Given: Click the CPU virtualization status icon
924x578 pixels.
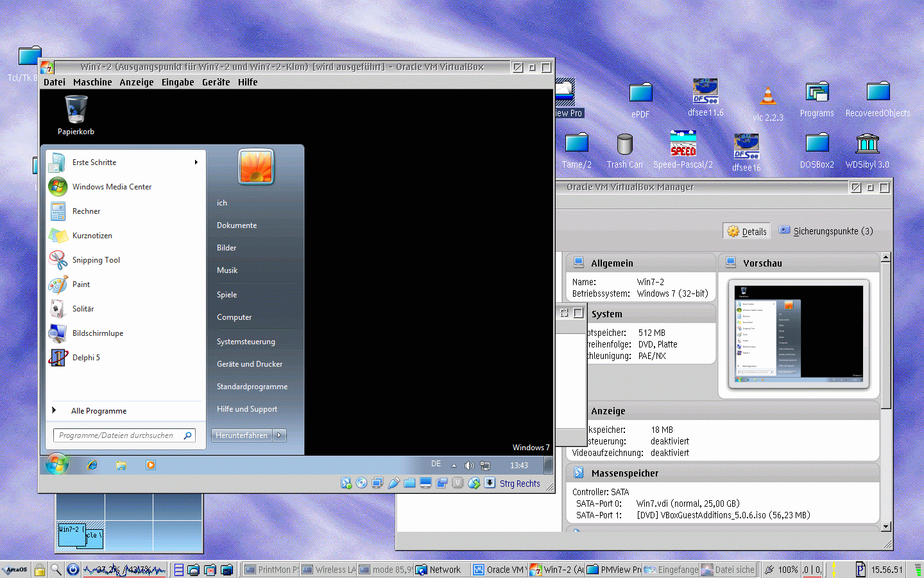Looking at the screenshot, I should (458, 483).
